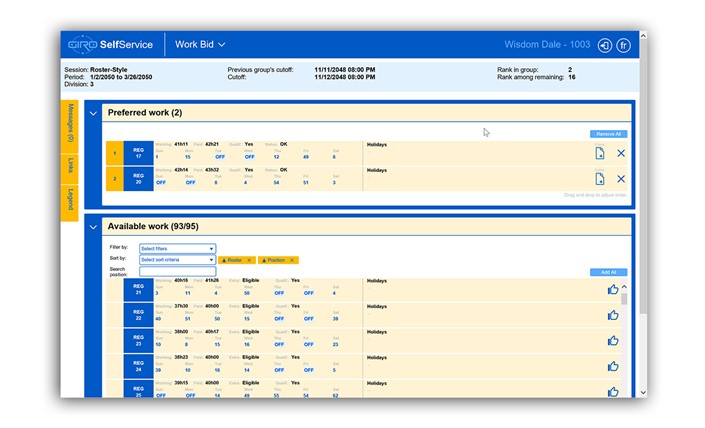
Task: Like REG 23 to prefer it
Action: coord(612,340)
